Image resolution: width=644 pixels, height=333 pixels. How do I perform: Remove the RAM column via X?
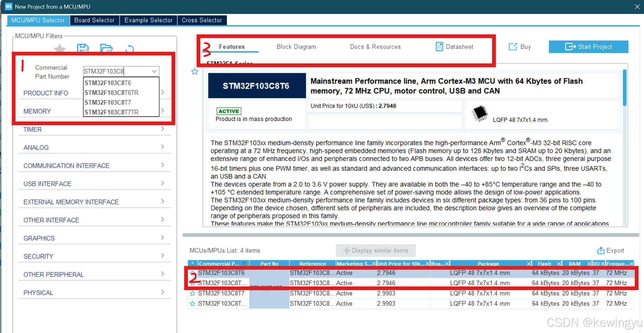coord(589,264)
